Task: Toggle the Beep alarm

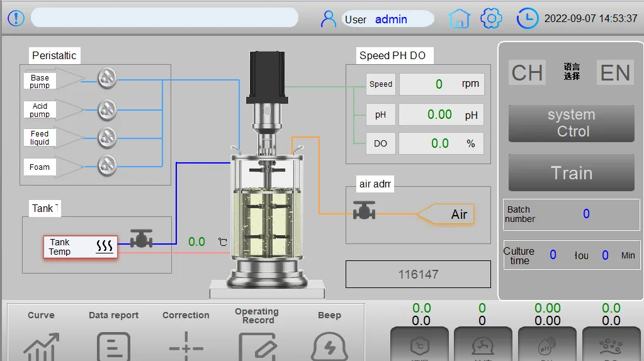Action: (329, 343)
